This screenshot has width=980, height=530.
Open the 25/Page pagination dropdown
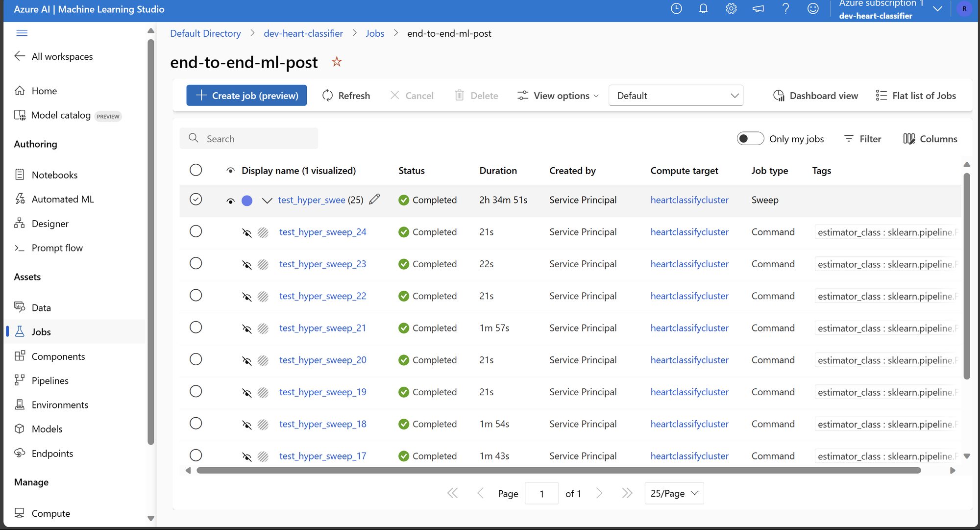click(x=676, y=493)
